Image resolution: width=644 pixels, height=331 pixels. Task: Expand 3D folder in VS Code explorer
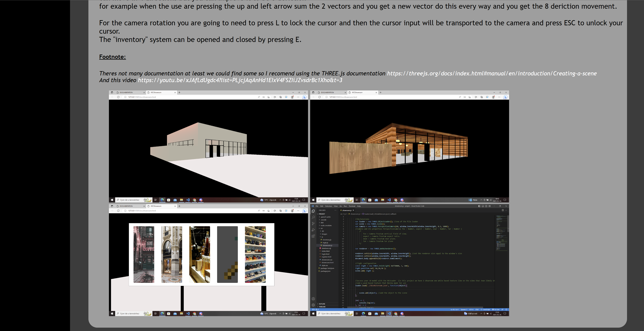[x=327, y=231]
